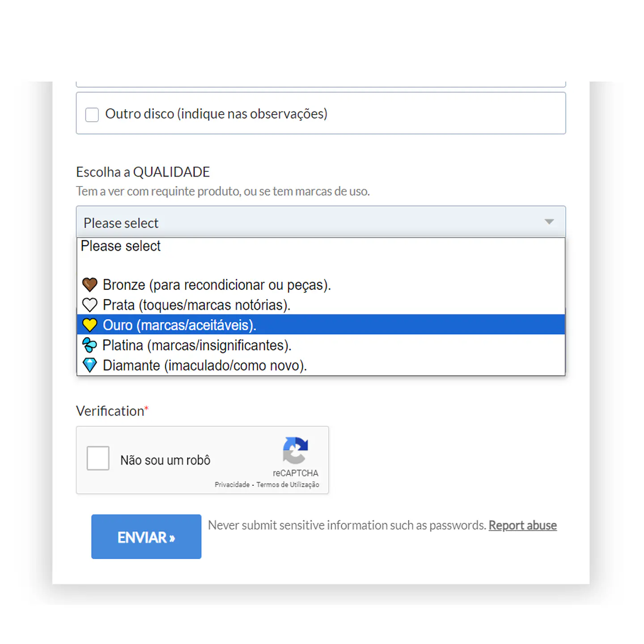The height and width of the screenshot is (644, 644).
Task: Click the diamond icon beside Diamante
Action: [90, 365]
